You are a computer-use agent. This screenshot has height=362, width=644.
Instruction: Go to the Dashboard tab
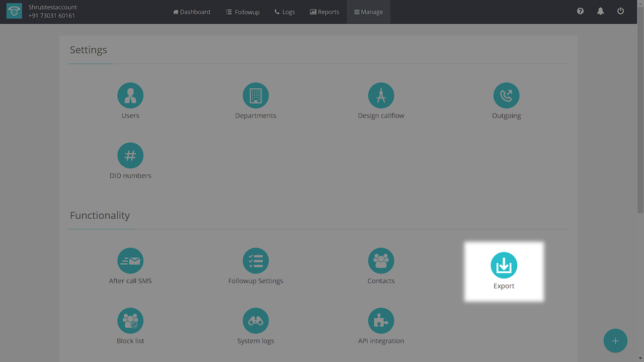pyautogui.click(x=192, y=12)
